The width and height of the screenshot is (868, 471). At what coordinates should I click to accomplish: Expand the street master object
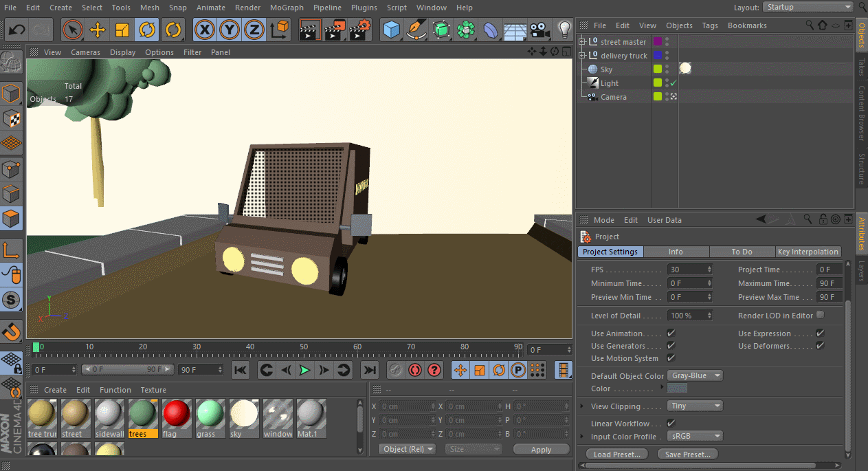point(581,42)
